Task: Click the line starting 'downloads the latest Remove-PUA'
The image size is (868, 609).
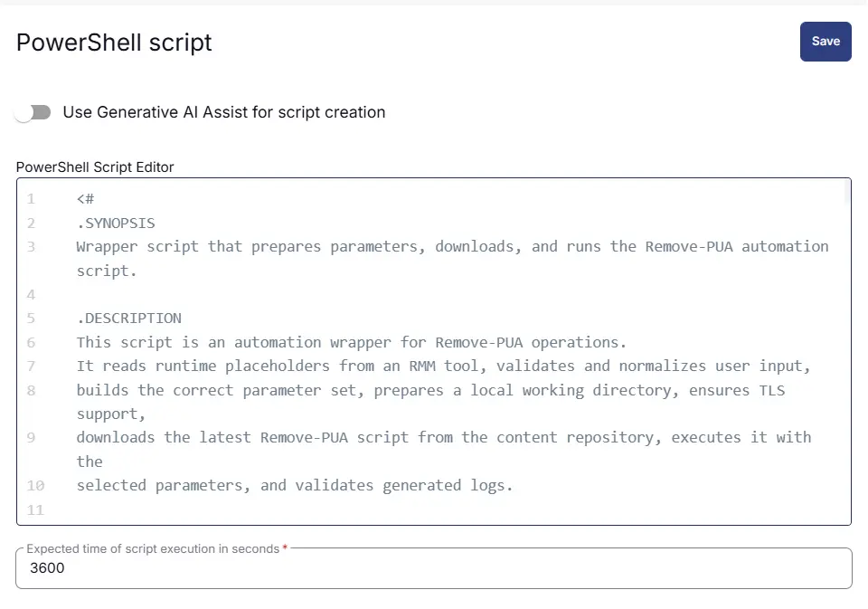Action: point(443,438)
